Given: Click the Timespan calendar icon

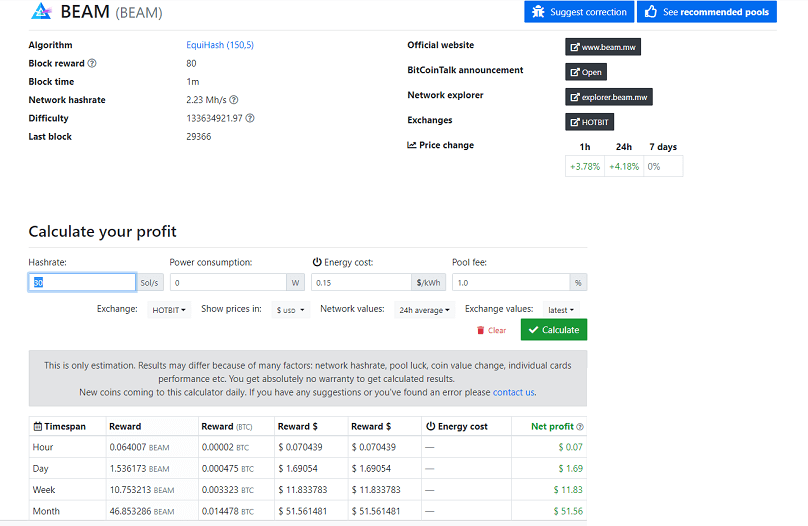Looking at the screenshot, I should pyautogui.click(x=38, y=427).
